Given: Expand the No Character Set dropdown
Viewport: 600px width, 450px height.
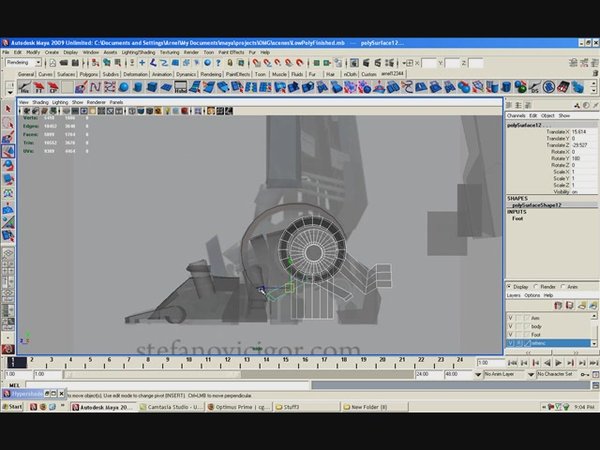Looking at the screenshot, I should coord(556,374).
